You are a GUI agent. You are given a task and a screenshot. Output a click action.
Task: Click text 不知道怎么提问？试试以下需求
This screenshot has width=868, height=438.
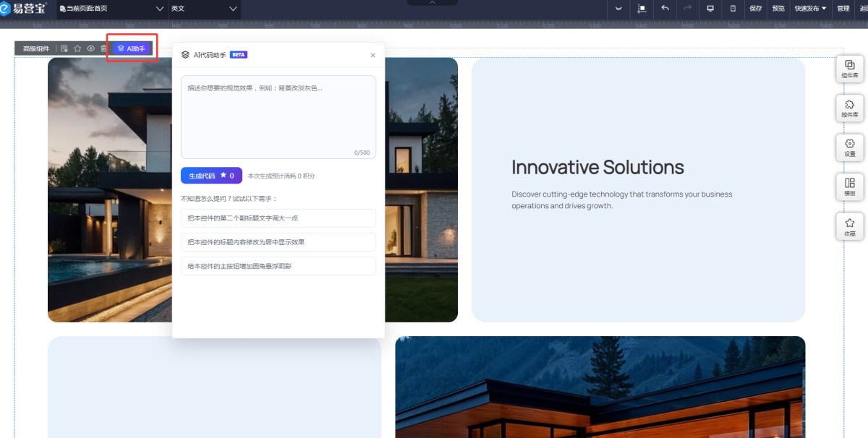point(229,198)
